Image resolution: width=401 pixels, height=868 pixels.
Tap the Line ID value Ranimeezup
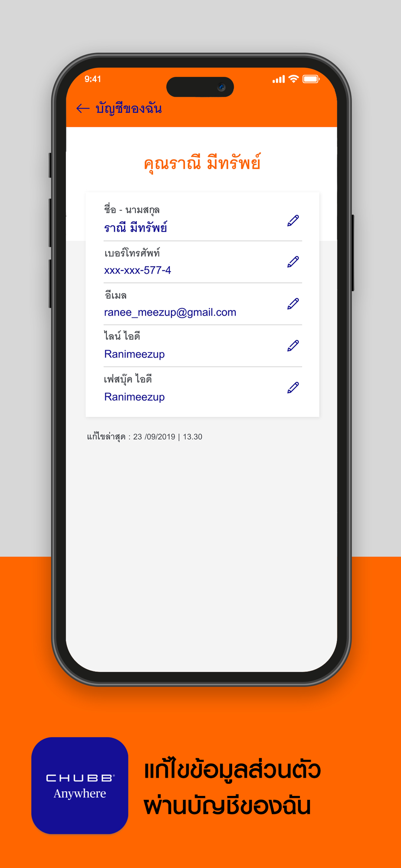click(x=135, y=354)
